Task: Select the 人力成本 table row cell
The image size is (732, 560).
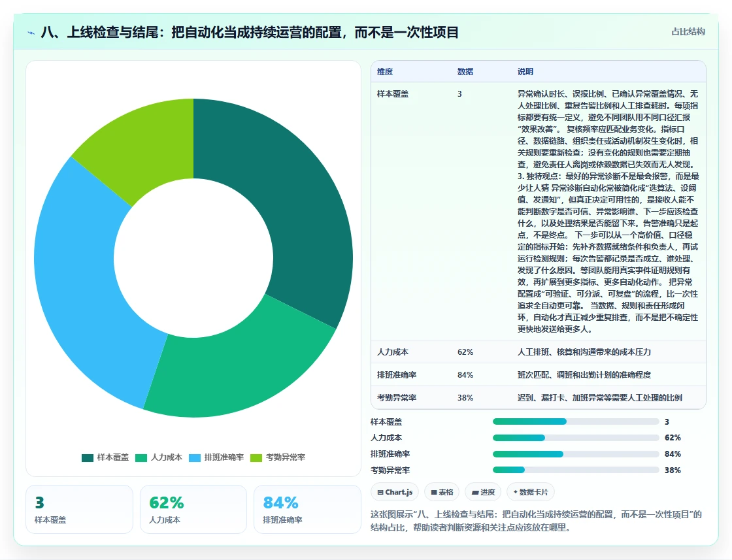Action: [x=393, y=352]
